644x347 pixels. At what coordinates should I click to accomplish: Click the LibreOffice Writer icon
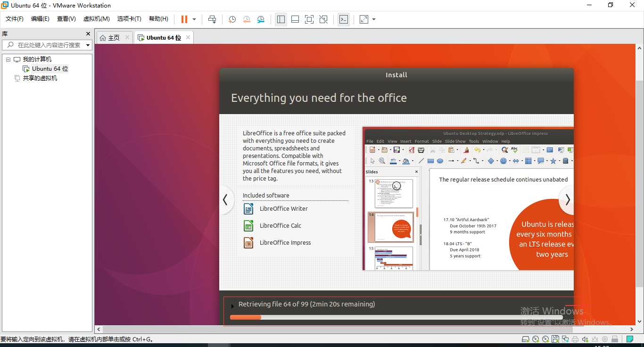click(x=248, y=209)
